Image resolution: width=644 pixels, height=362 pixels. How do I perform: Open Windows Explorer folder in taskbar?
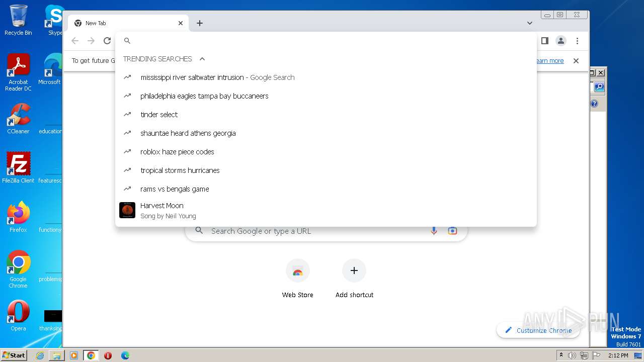[57, 355]
